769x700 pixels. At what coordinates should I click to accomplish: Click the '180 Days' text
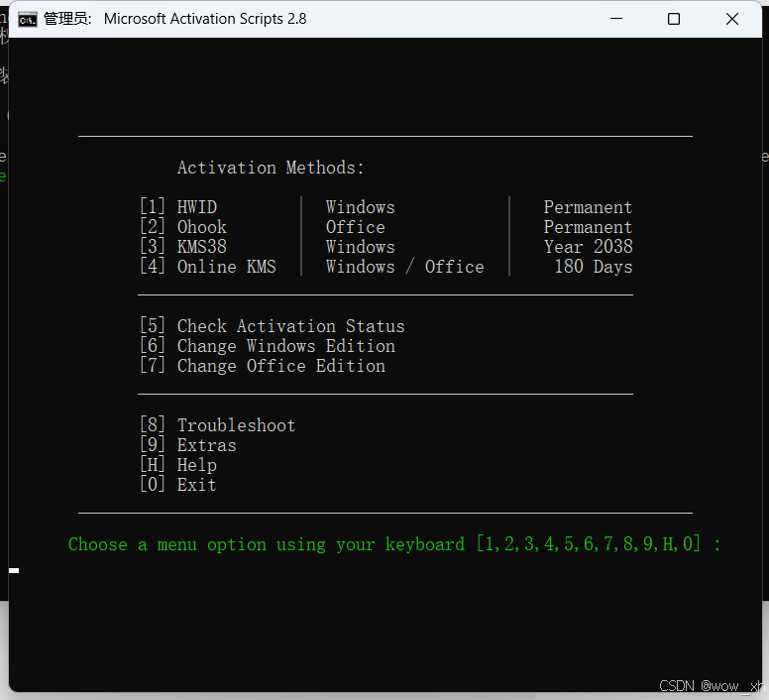point(593,267)
